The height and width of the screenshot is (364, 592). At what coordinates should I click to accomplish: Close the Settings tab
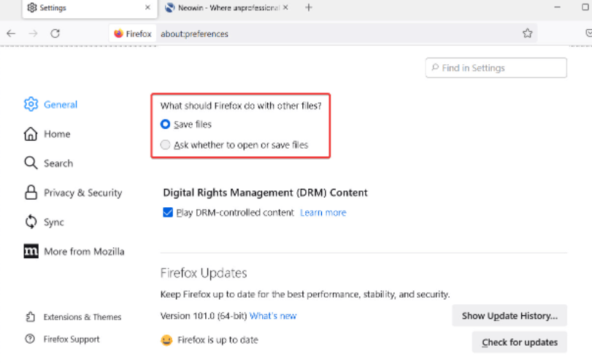point(147,8)
